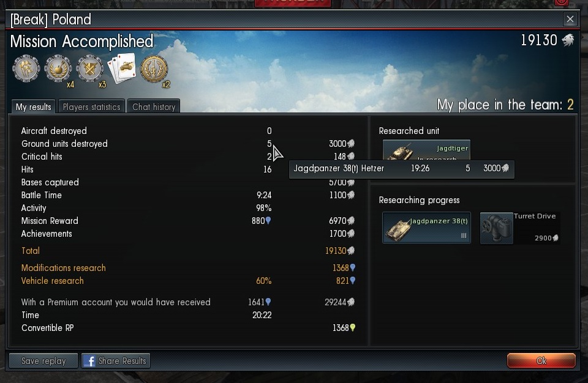Click the yellow Convertible RP bulb icon
The image size is (588, 383).
tap(353, 328)
